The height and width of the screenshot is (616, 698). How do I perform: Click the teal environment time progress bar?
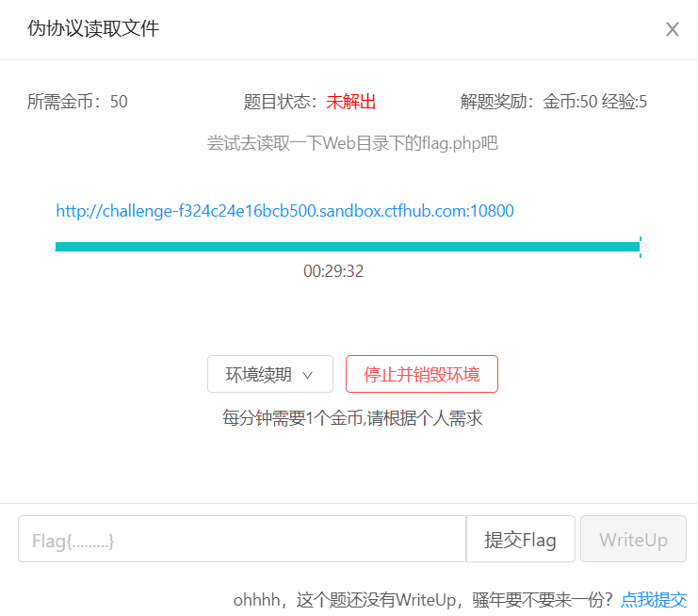347,247
